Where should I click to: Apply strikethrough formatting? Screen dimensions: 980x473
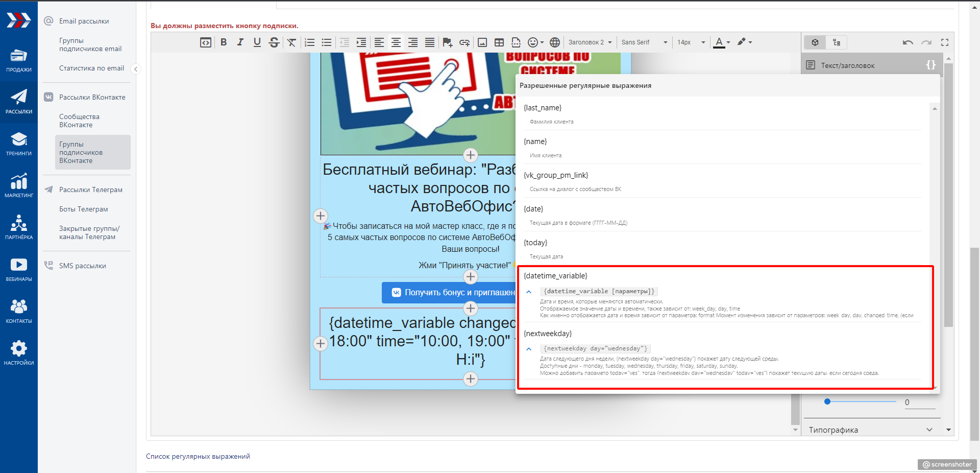[x=274, y=42]
